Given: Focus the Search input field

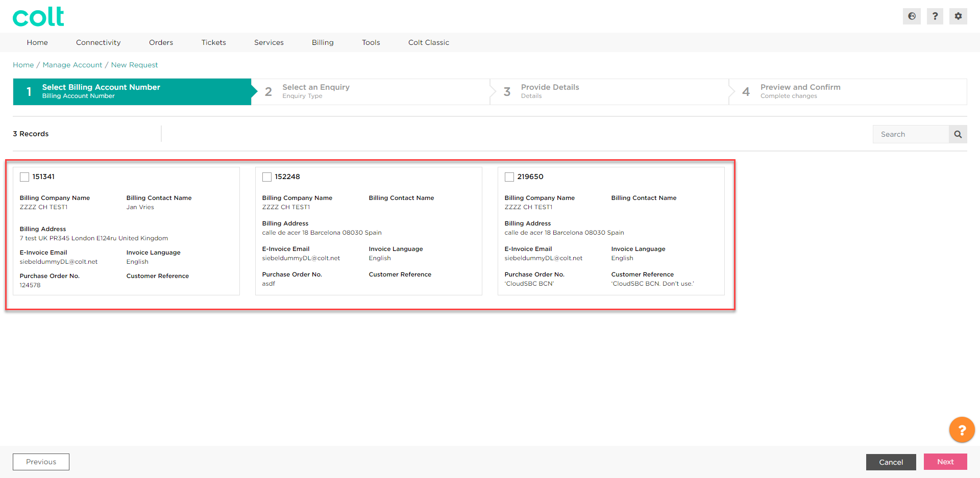Looking at the screenshot, I should tap(911, 134).
